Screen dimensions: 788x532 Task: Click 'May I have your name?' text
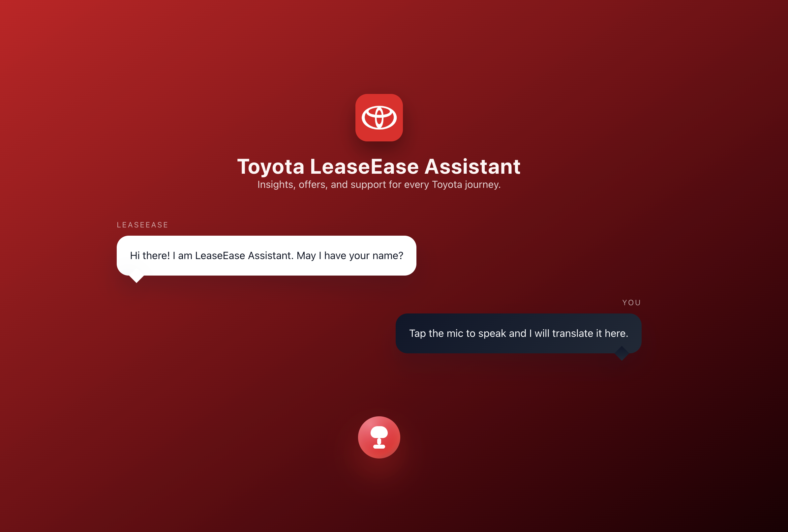coord(349,256)
